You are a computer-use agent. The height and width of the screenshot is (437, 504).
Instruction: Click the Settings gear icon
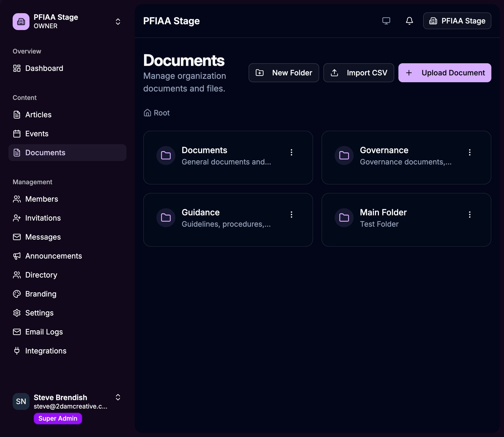[x=17, y=313]
